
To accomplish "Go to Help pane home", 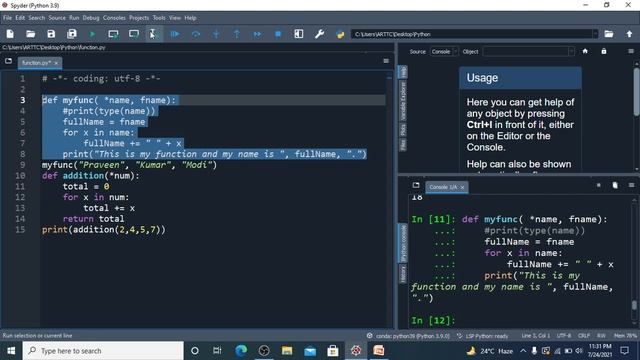I will click(x=585, y=51).
